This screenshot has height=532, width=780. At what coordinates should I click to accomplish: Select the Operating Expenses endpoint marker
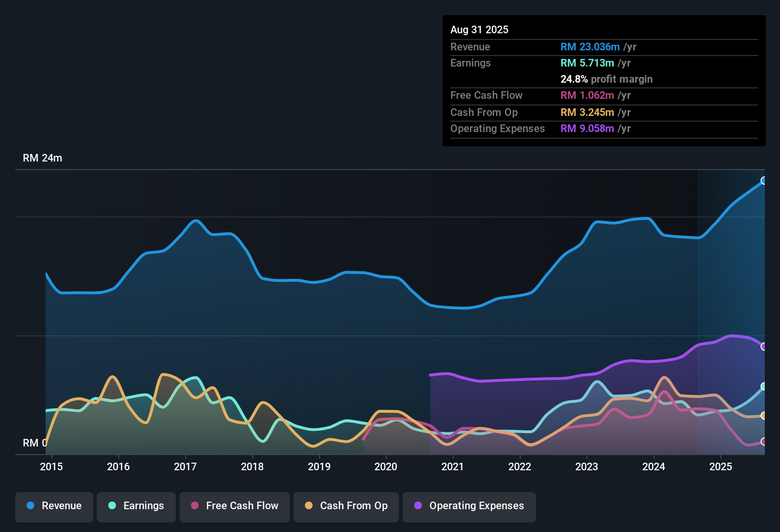[763, 347]
